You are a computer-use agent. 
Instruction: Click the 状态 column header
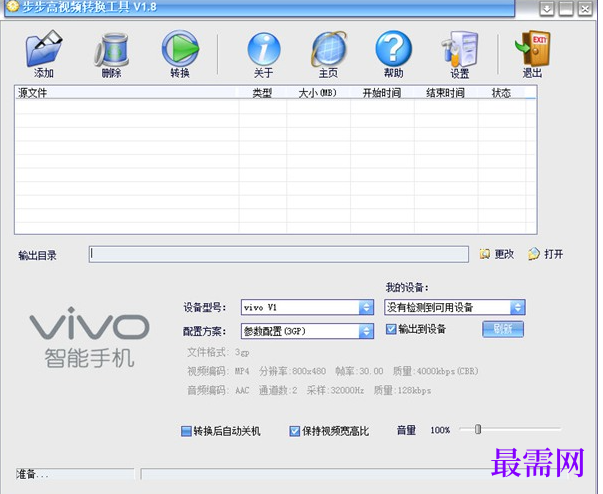(501, 93)
